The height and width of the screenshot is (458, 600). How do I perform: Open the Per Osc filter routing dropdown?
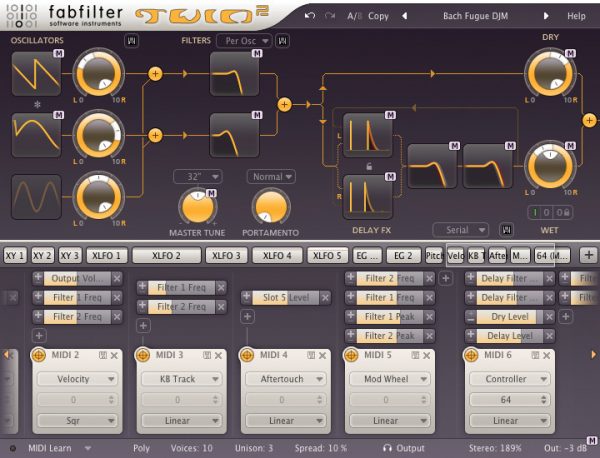[246, 41]
